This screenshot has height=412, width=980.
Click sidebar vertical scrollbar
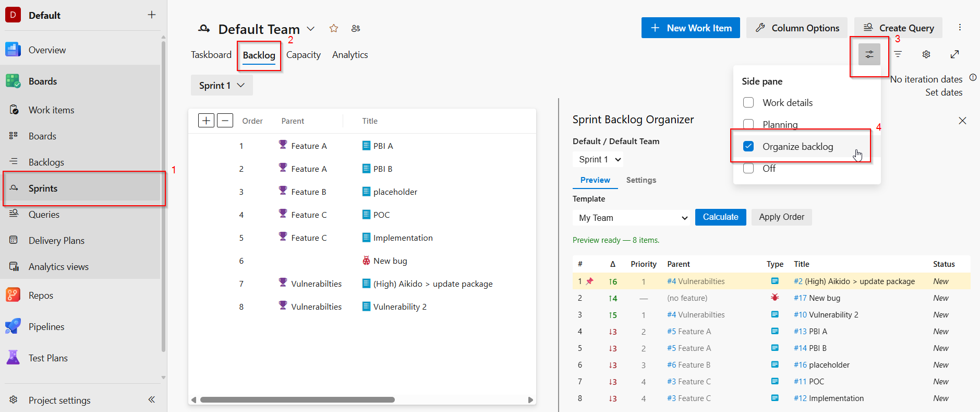[x=163, y=196]
